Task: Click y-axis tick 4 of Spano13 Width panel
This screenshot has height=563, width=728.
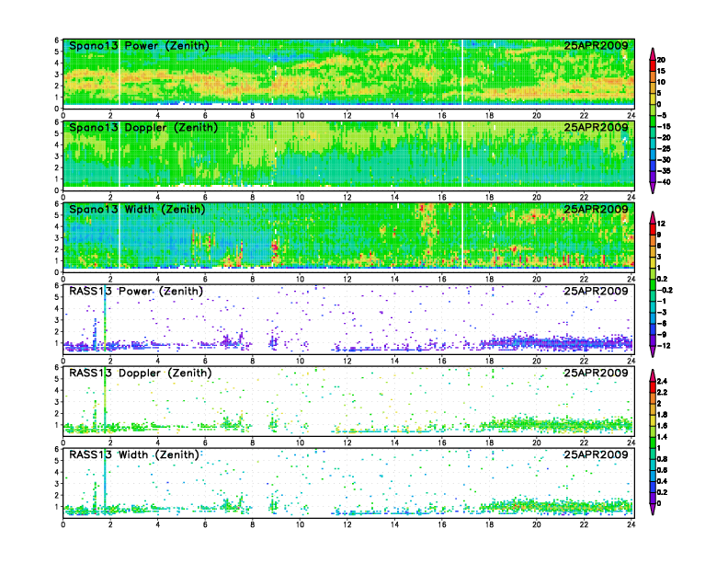Action: [x=57, y=226]
